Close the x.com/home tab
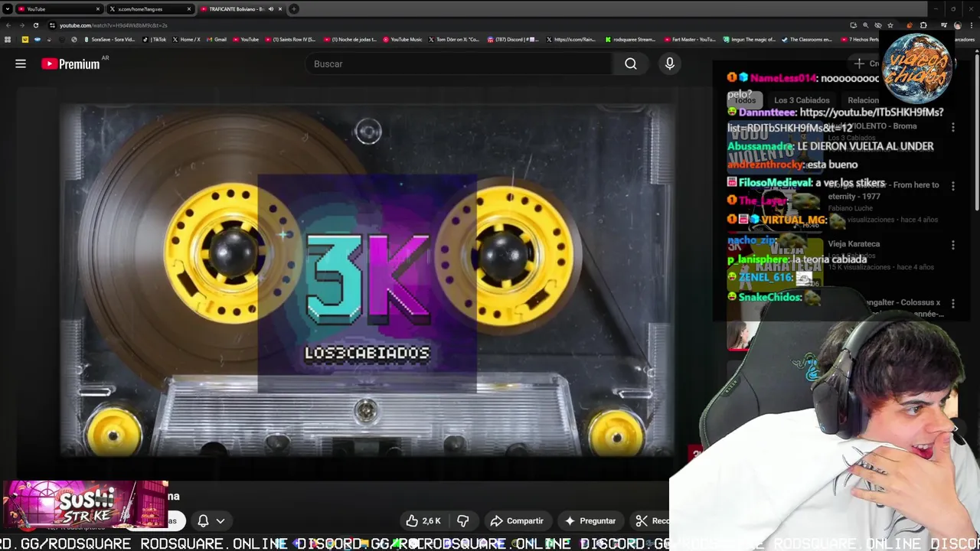Screen dimensions: 980x551 [189, 9]
